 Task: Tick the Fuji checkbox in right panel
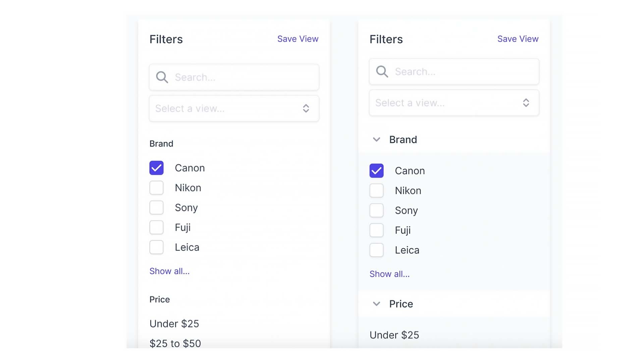376,230
